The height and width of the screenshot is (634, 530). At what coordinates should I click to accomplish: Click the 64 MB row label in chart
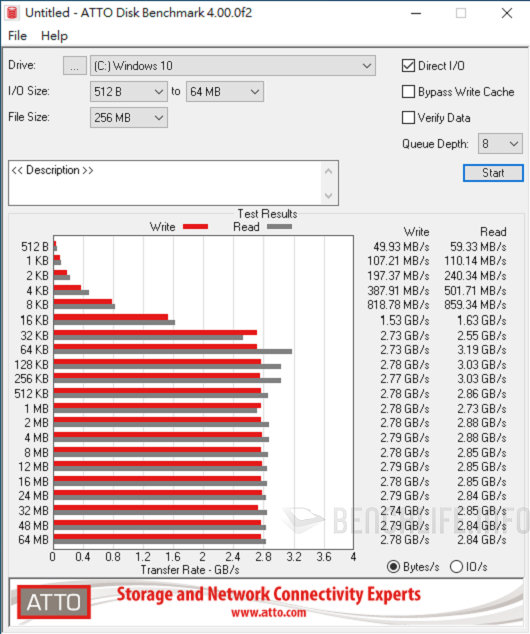[x=34, y=540]
